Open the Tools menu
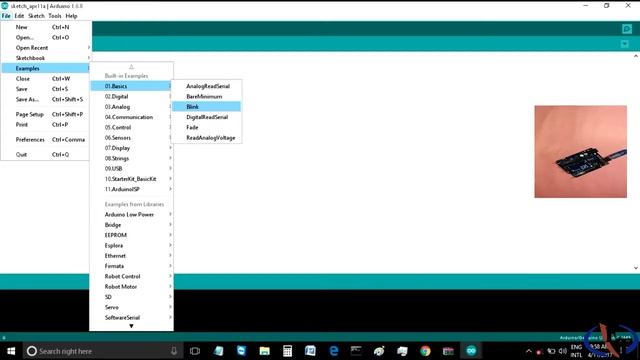 tap(55, 16)
